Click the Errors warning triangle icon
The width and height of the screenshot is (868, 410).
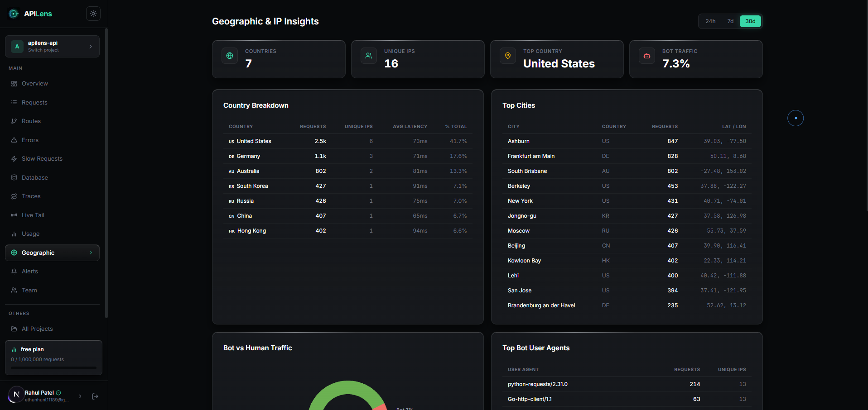click(14, 140)
